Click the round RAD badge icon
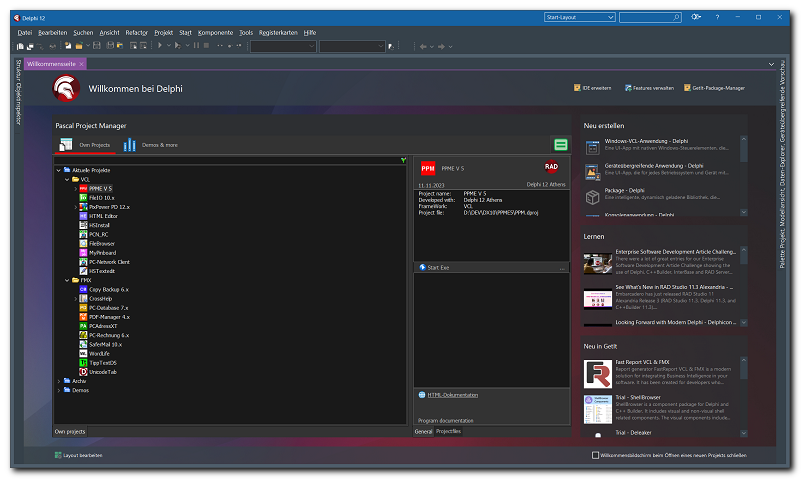 coord(551,166)
